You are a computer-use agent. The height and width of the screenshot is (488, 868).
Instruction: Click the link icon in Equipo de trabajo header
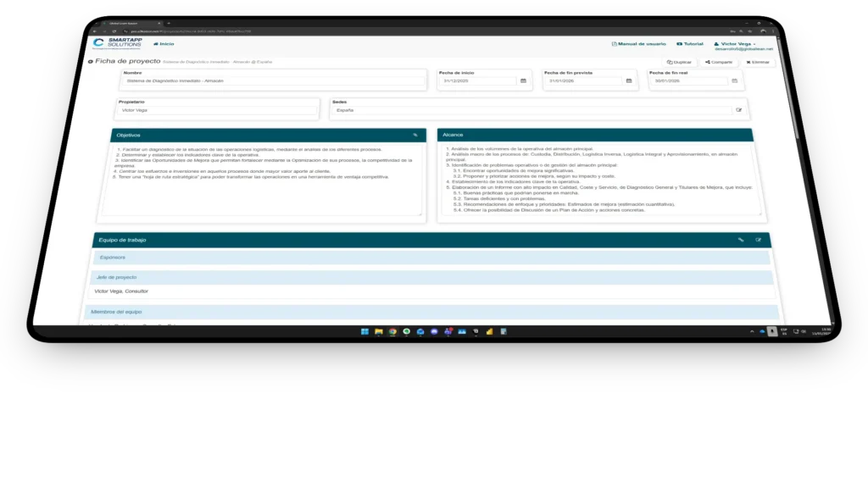740,240
